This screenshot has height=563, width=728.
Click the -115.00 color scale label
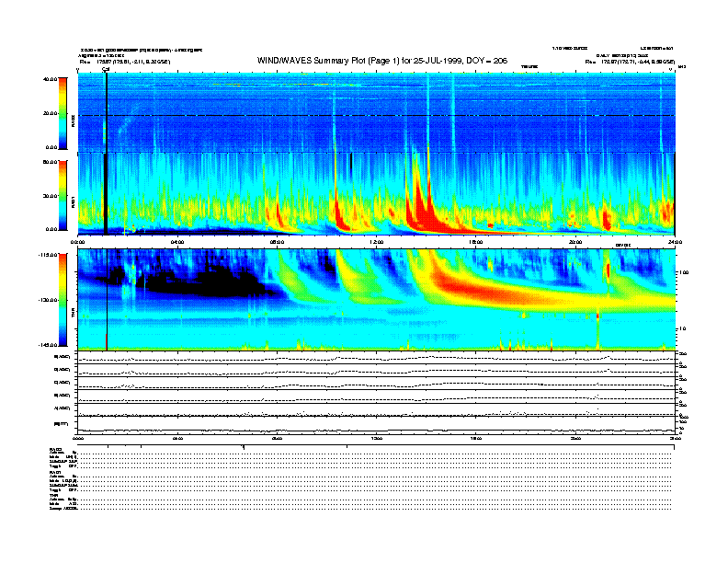(x=48, y=255)
